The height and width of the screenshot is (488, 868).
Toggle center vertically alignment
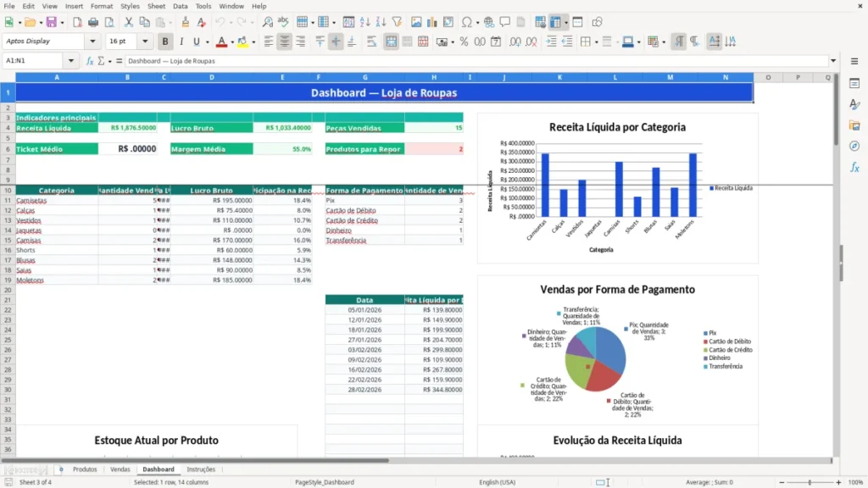336,42
